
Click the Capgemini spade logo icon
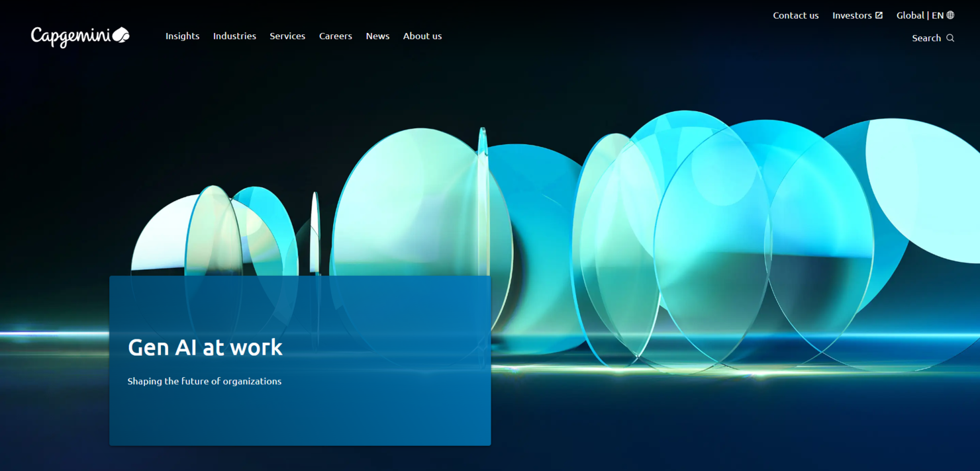(x=120, y=34)
